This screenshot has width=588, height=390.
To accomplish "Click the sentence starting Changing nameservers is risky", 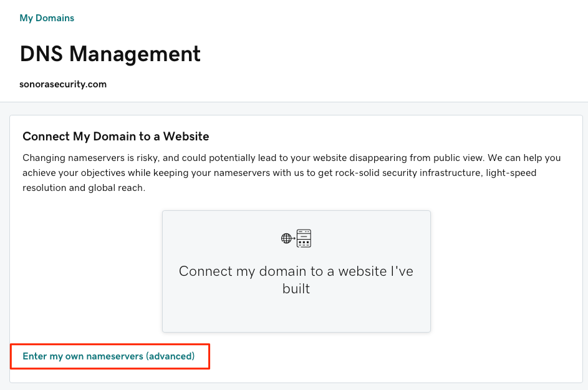I will (254, 158).
